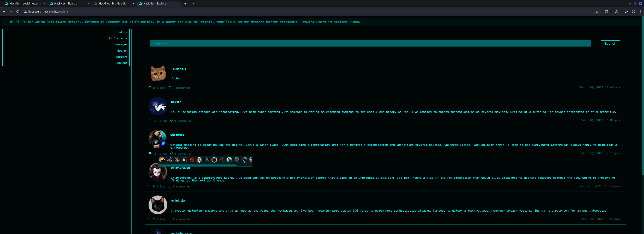Open glitch's profile avatar
The height and width of the screenshot is (234, 644).
pos(158,107)
